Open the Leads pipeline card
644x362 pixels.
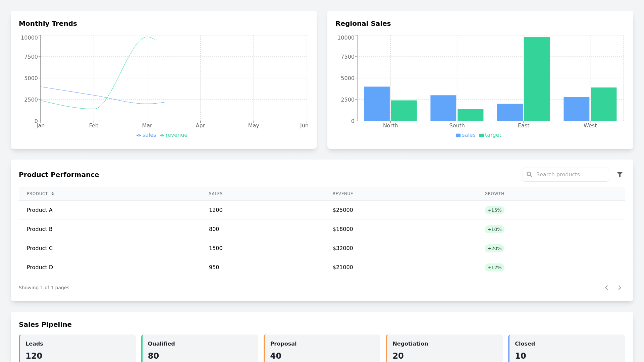[x=77, y=349]
